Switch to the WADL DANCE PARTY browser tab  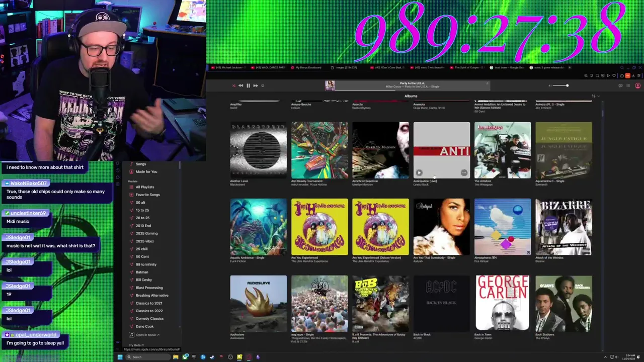pyautogui.click(x=268, y=67)
